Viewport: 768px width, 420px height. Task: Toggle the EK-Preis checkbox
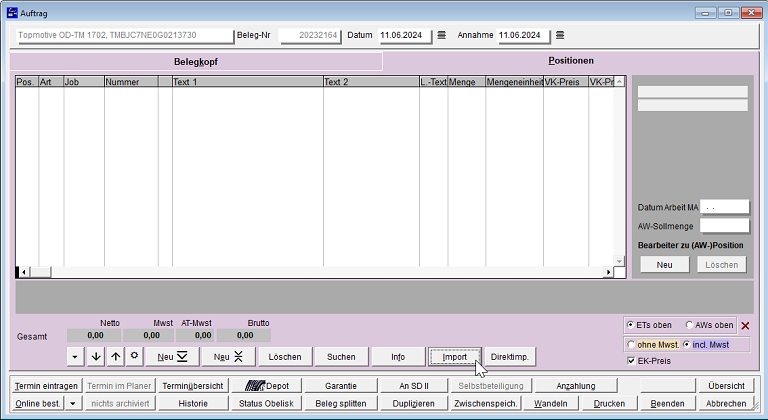pos(631,361)
